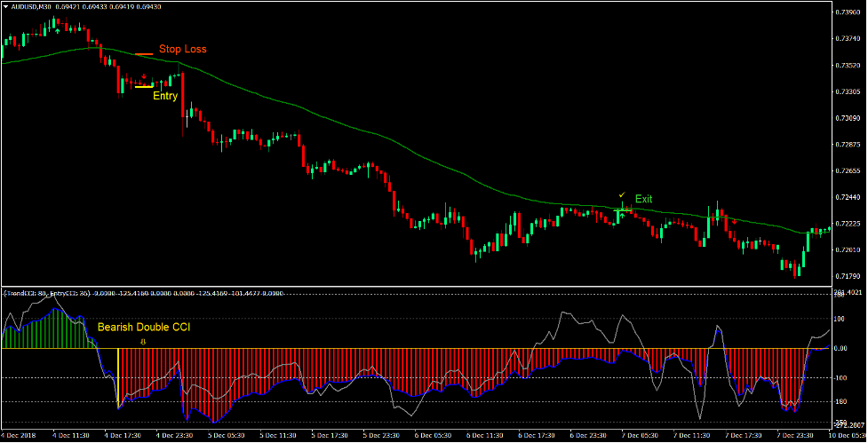
Task: Click the red down arrow above Entry
Action: tap(143, 76)
